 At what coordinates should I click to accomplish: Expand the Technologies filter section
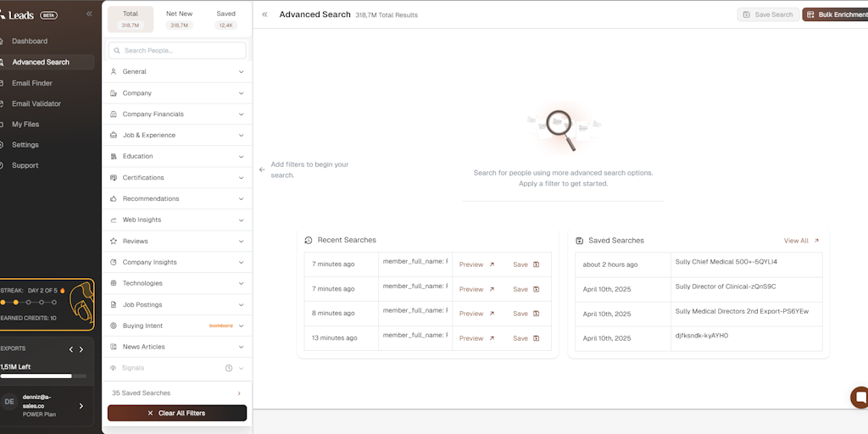click(x=177, y=283)
